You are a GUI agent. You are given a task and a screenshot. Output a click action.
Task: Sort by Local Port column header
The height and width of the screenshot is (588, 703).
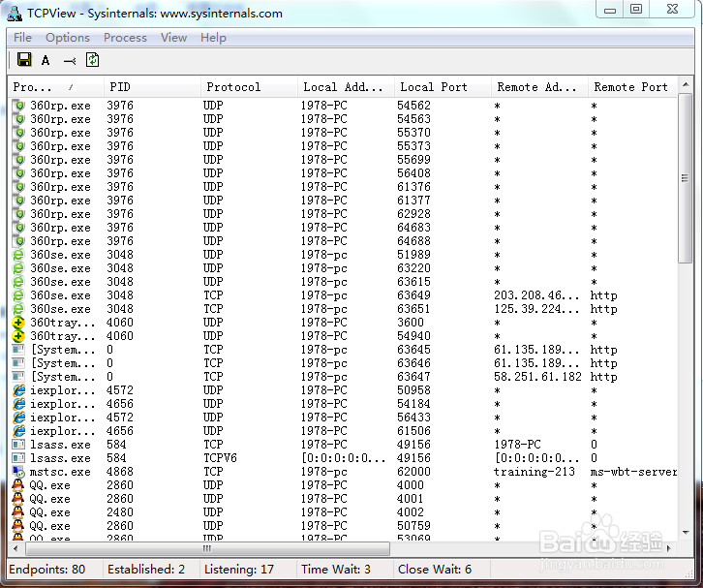pos(443,87)
